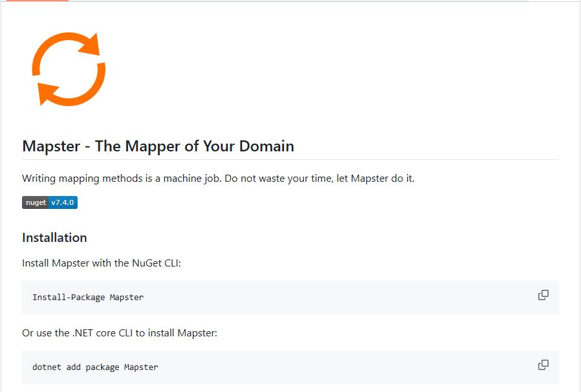Click 'Install Mapster with the NuGet CLI' text
The height and width of the screenshot is (392, 581).
[x=101, y=263]
